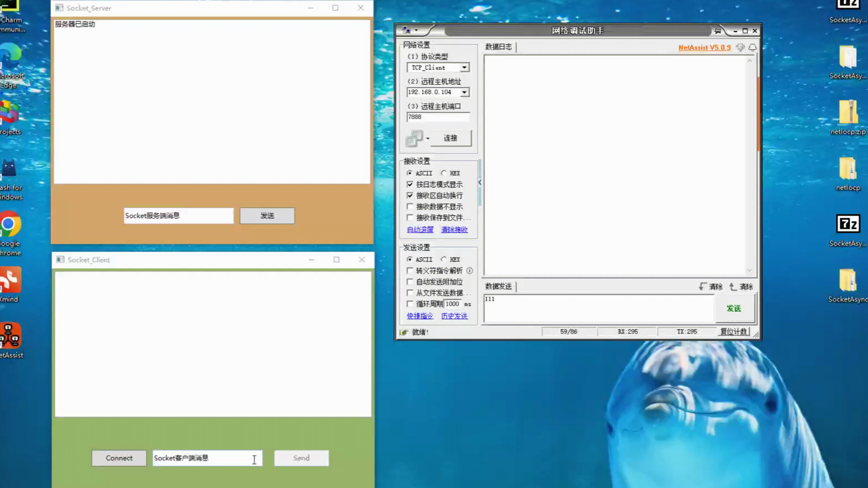Click the down-arrow 清除 icon
The height and width of the screenshot is (488, 868).
702,287
